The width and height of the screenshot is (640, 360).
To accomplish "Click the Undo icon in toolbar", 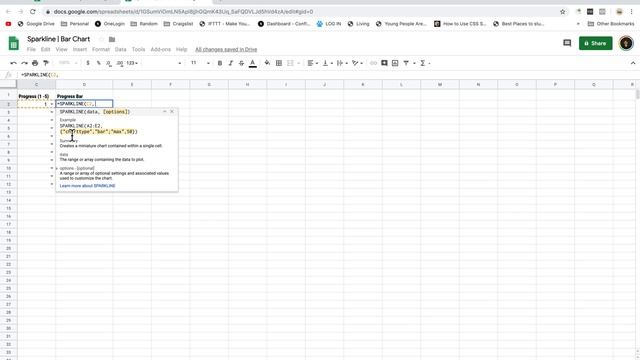I will (13, 63).
